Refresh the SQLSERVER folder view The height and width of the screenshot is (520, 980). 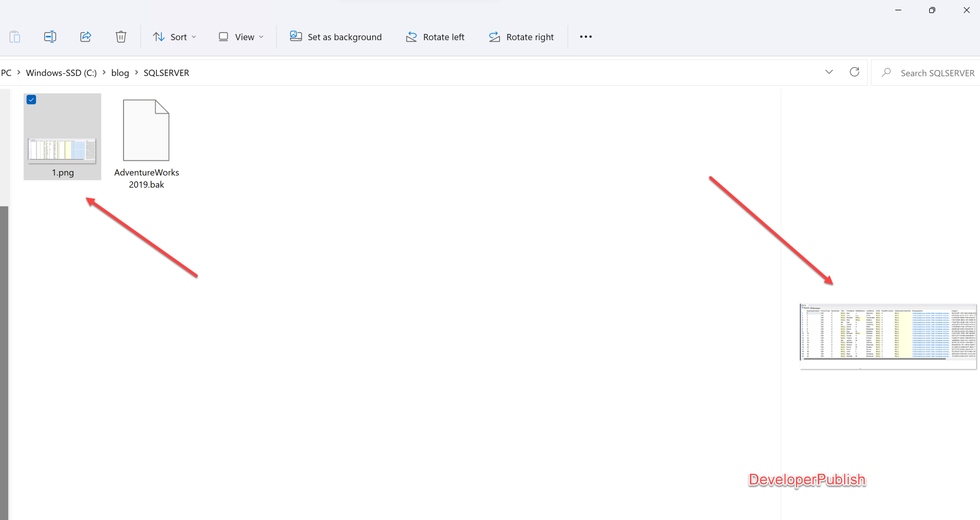coord(854,72)
